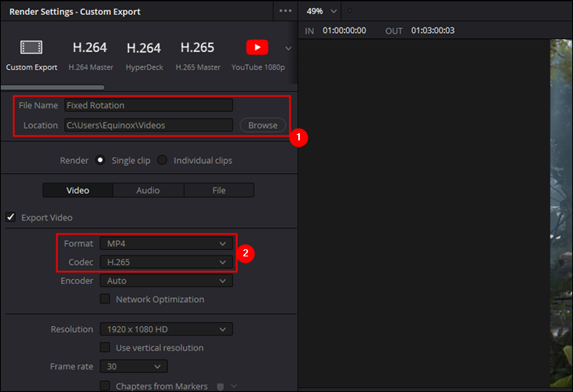Choose the H.264 Master preset
This screenshot has height=392, width=573.
tap(90, 48)
